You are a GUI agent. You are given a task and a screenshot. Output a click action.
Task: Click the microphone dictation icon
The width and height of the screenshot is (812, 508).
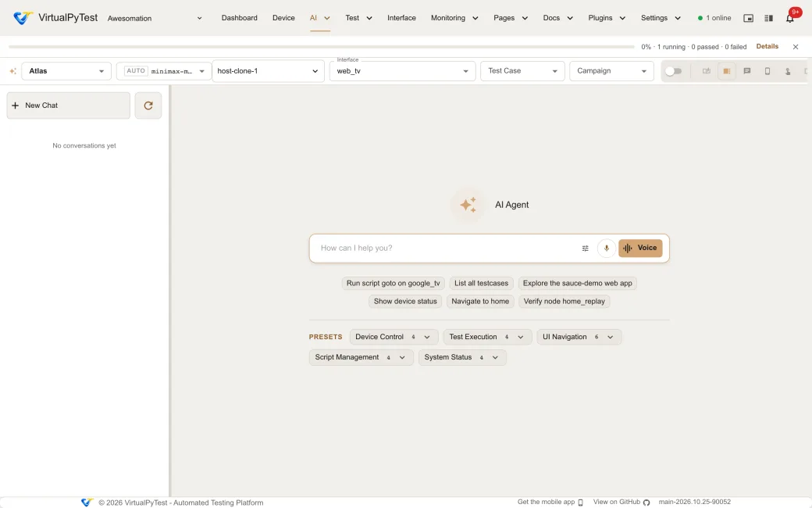[x=606, y=249]
